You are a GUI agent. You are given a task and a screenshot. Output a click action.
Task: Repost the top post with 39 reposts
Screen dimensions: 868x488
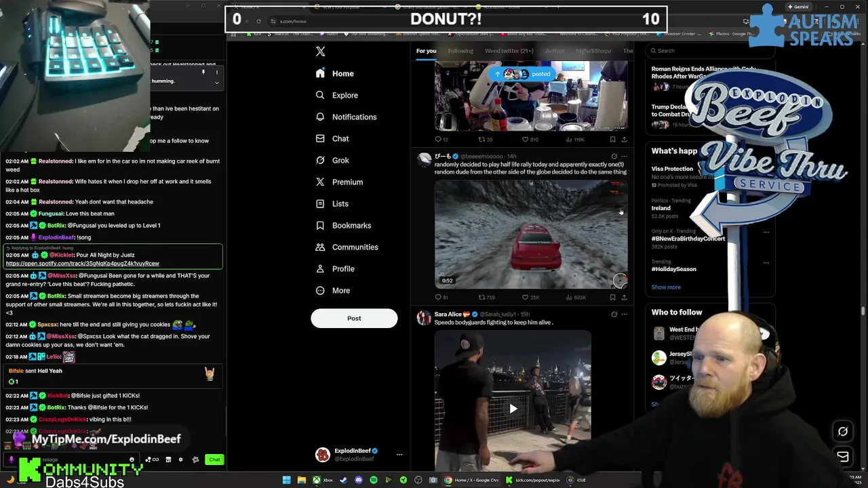pyautogui.click(x=486, y=140)
